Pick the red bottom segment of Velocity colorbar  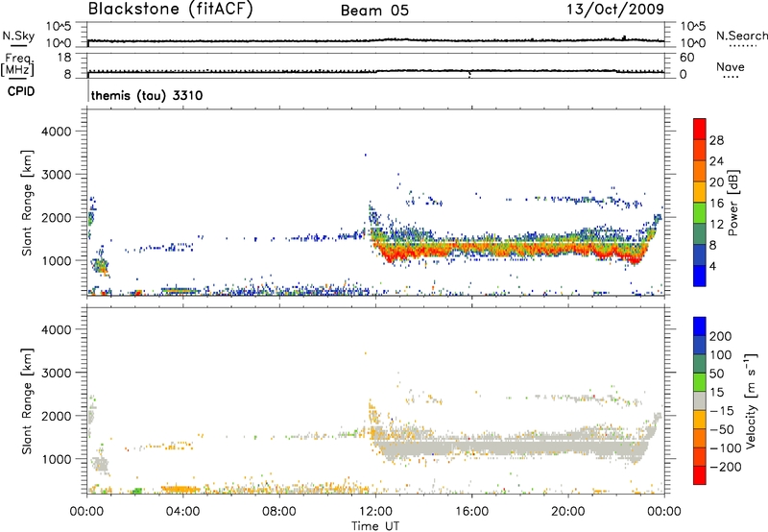pos(700,475)
